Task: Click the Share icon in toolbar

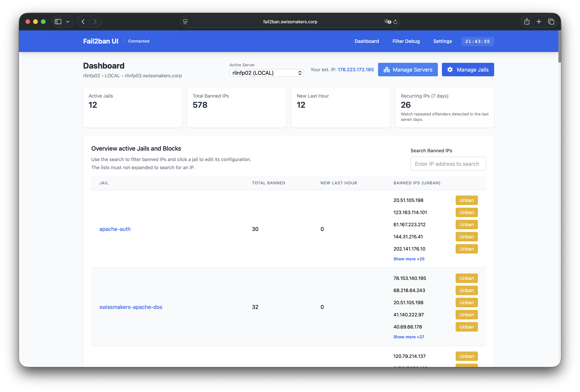Action: point(527,22)
